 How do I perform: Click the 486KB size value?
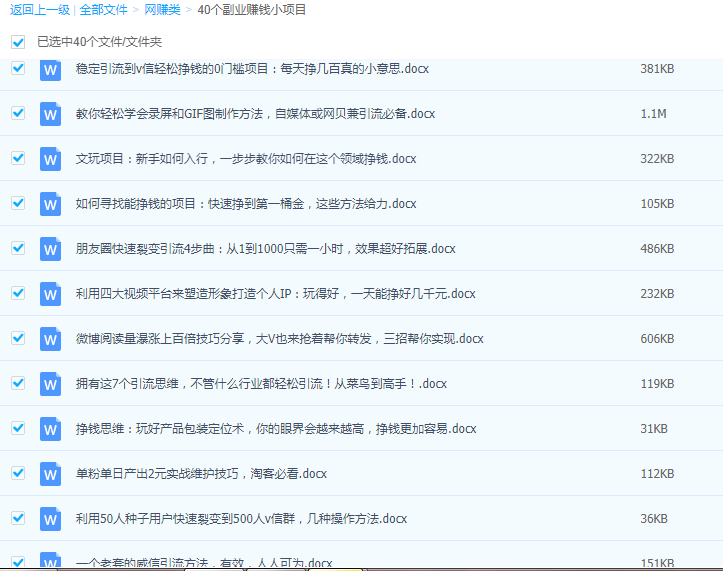[x=657, y=249]
